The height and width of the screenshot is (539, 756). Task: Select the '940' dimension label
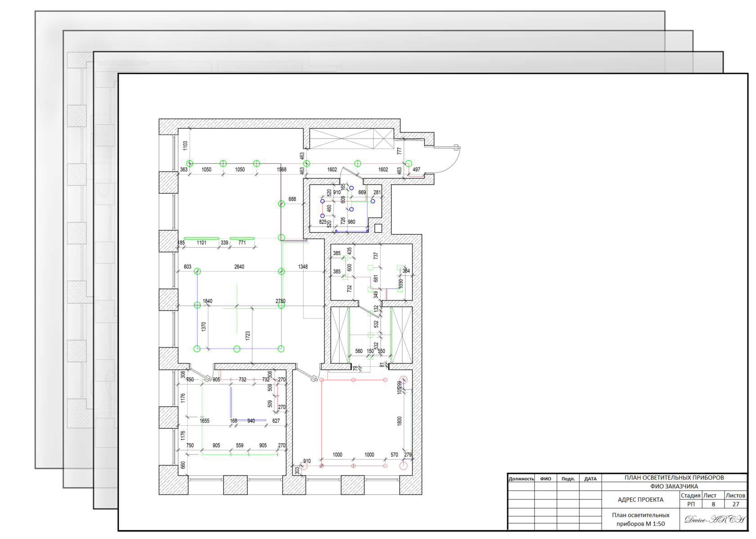tap(251, 421)
